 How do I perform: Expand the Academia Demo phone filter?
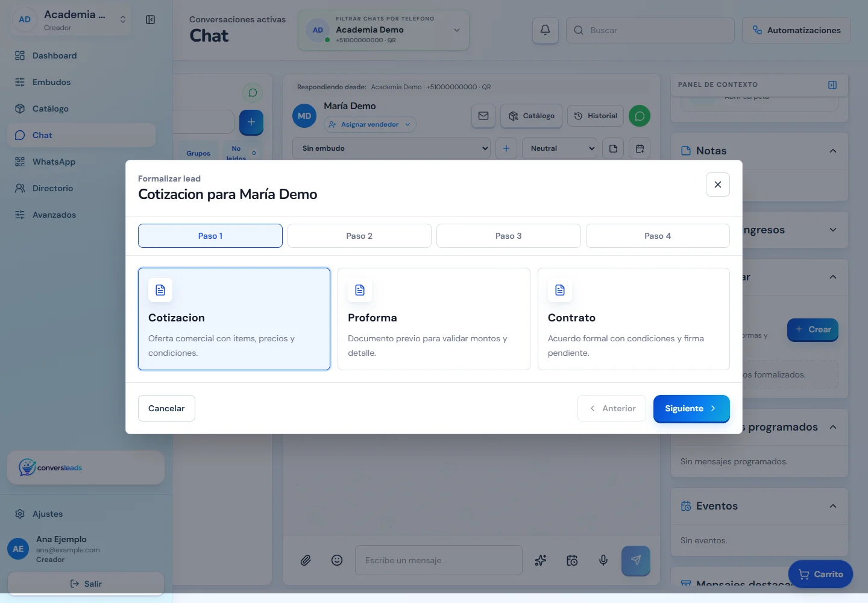click(383, 30)
